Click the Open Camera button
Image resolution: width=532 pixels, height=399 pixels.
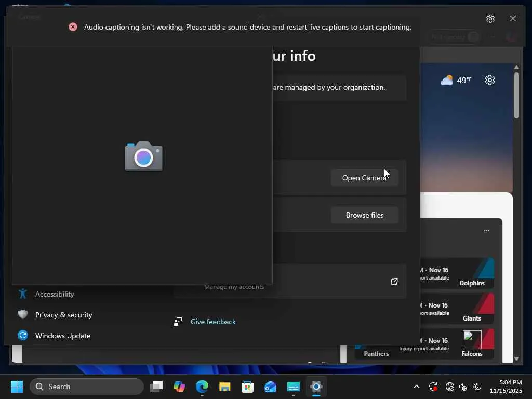(364, 178)
